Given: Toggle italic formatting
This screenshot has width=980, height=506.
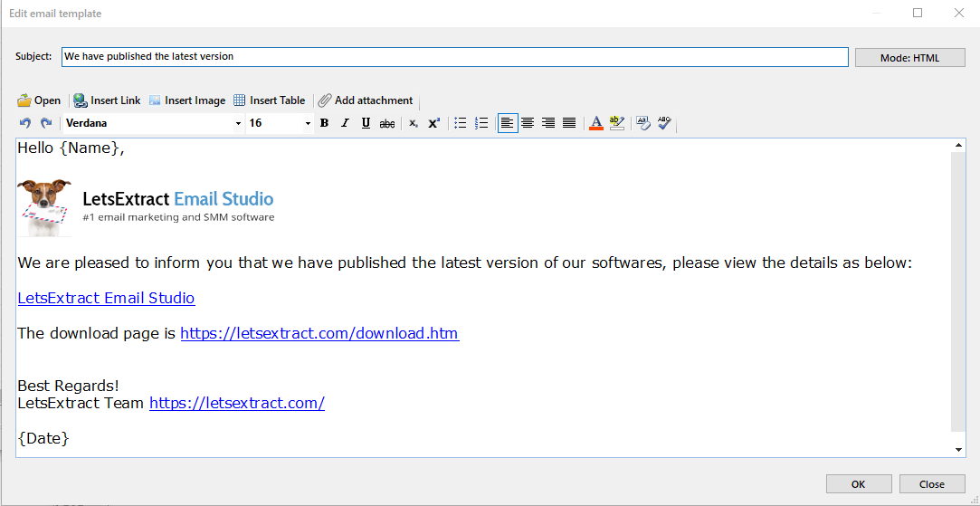Looking at the screenshot, I should [345, 123].
